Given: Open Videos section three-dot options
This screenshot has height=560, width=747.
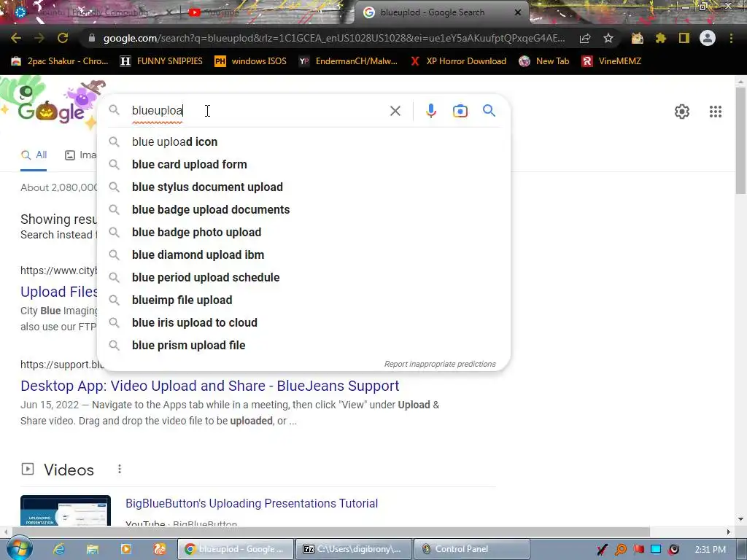Looking at the screenshot, I should click(120, 470).
